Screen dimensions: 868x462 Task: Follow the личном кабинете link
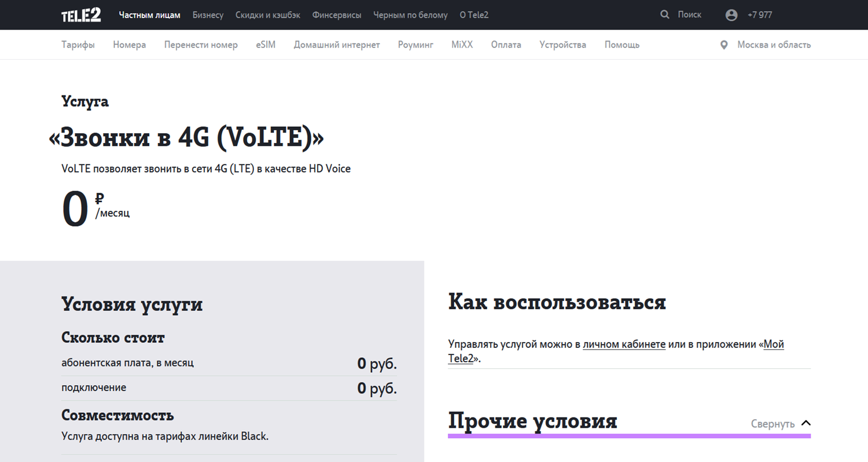624,344
